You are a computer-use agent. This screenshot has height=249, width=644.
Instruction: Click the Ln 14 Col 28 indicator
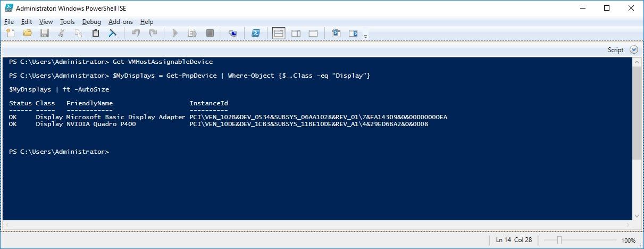point(514,240)
